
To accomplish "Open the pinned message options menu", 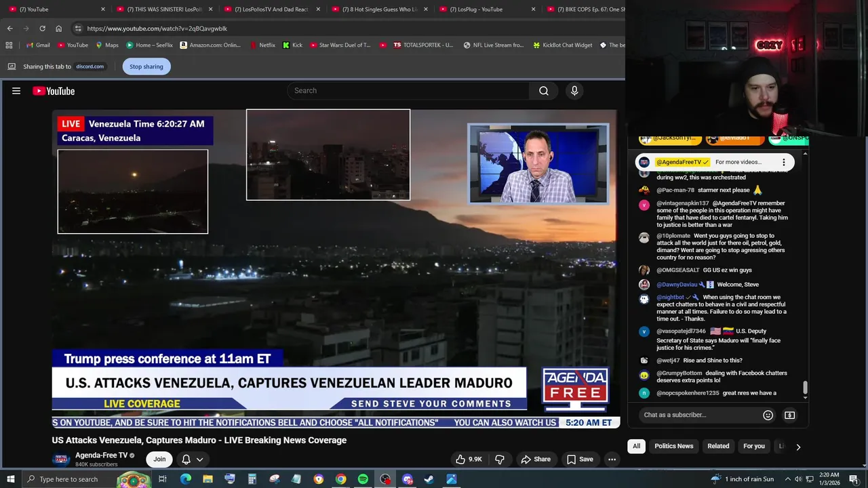I will tap(784, 162).
